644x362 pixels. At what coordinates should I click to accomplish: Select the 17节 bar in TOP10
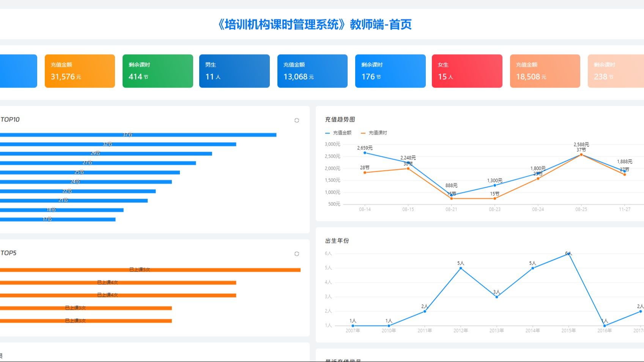point(58,219)
